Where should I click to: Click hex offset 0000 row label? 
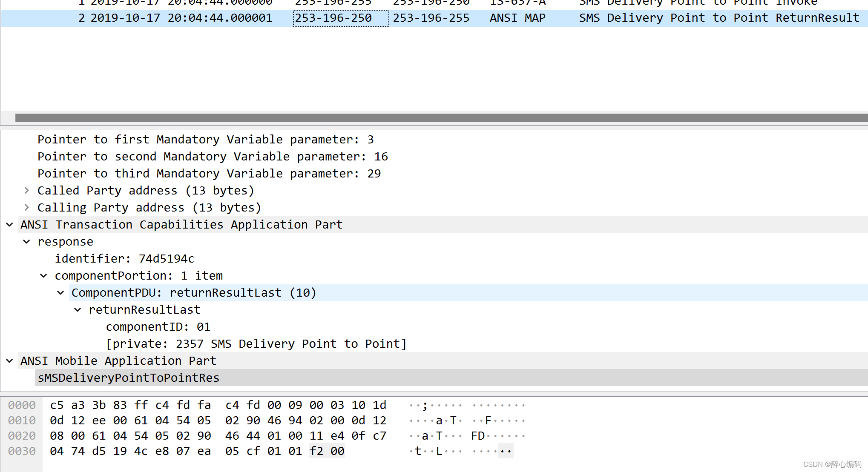22,405
